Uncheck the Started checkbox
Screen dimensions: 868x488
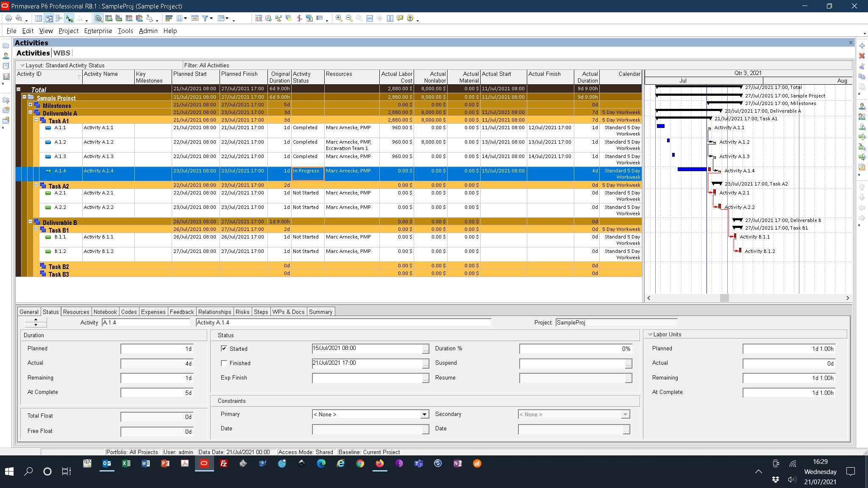coord(224,348)
